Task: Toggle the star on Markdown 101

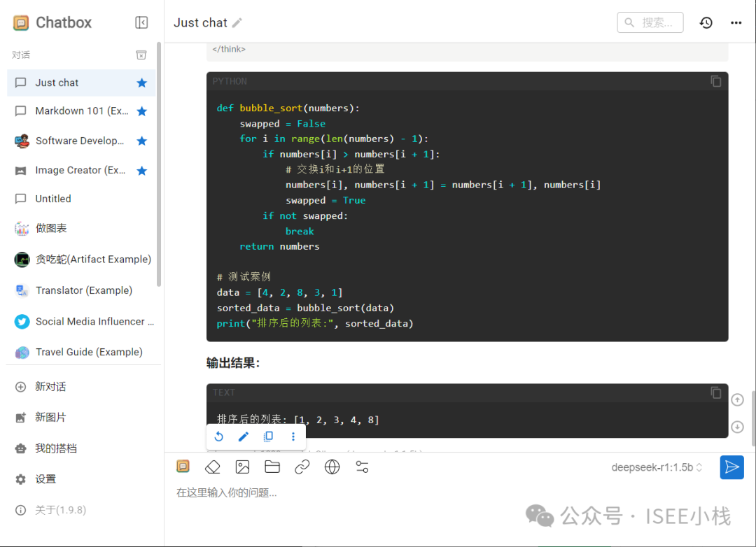Action: (141, 111)
